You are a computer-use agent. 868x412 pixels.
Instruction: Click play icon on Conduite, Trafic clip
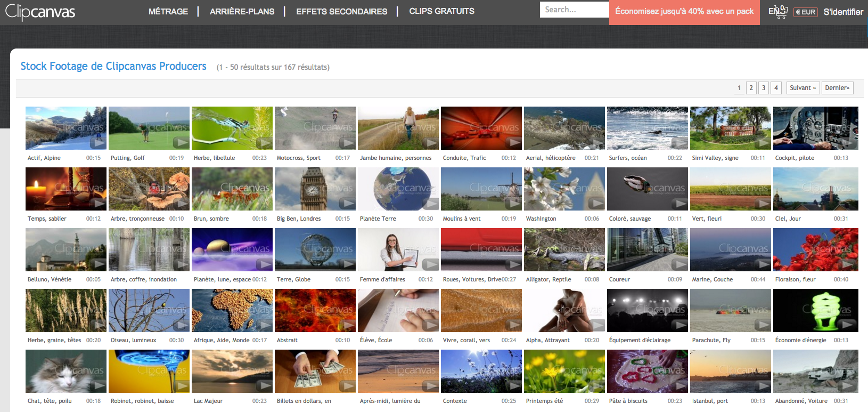coord(513,143)
